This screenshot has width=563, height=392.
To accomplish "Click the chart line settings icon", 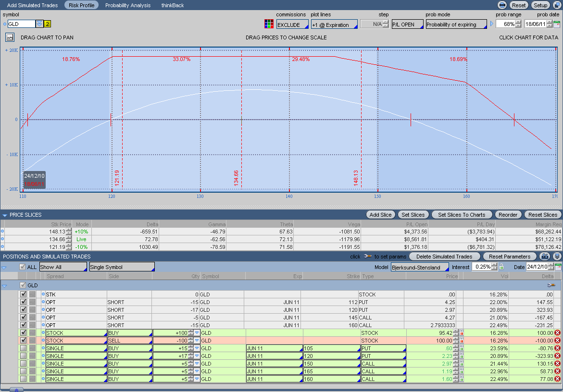I will (10, 37).
